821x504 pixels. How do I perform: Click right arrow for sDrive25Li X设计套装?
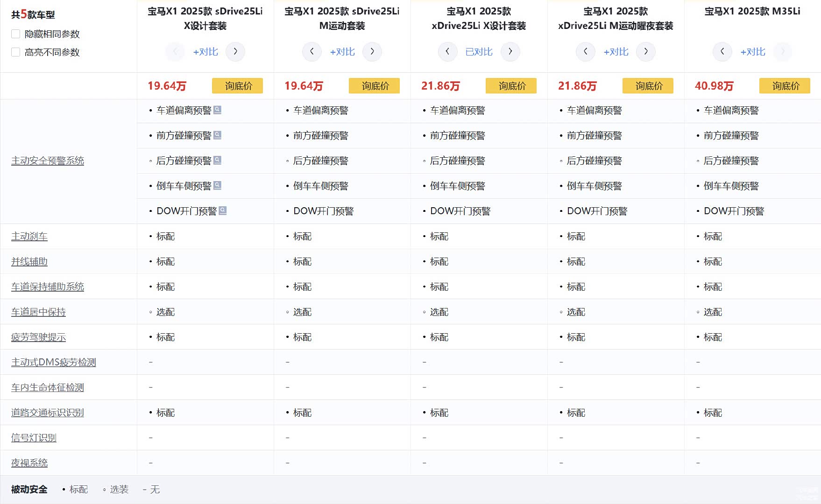pyautogui.click(x=235, y=51)
